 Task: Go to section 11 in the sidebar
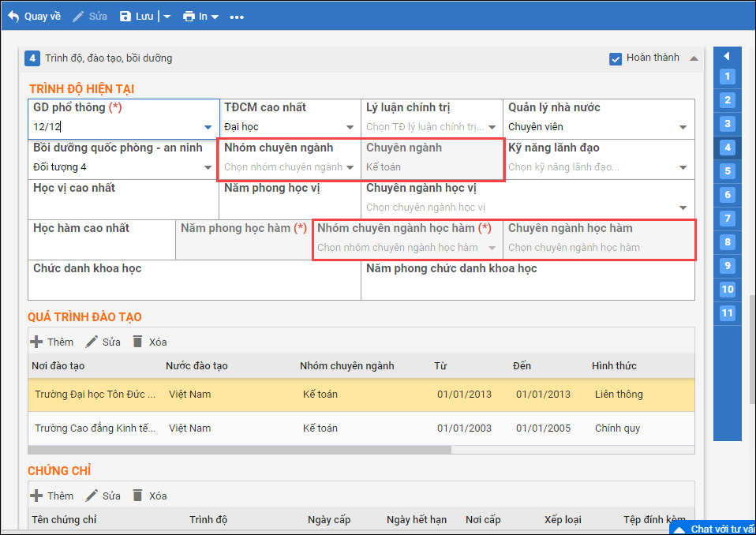click(728, 313)
